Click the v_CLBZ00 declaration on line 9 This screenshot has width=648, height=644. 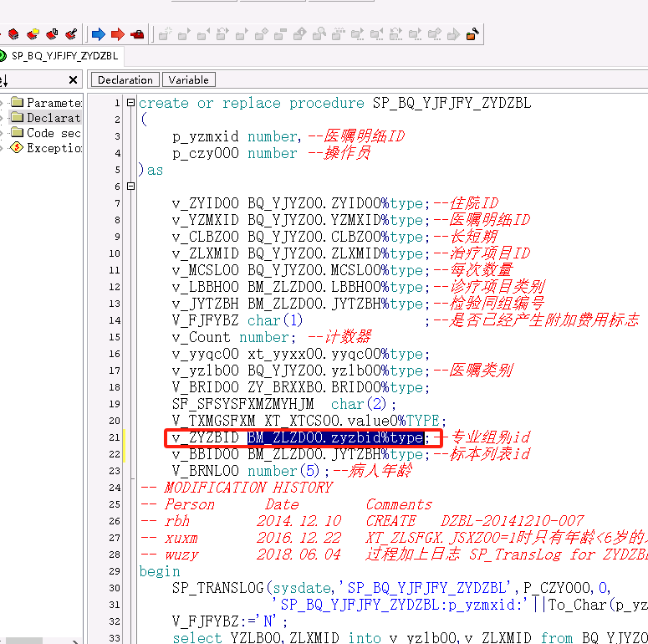(x=301, y=237)
